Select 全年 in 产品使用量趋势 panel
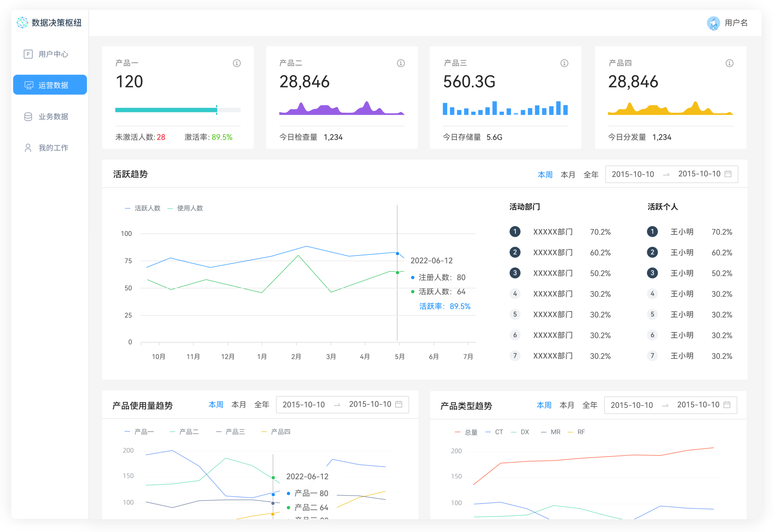The image size is (773, 532). (262, 405)
